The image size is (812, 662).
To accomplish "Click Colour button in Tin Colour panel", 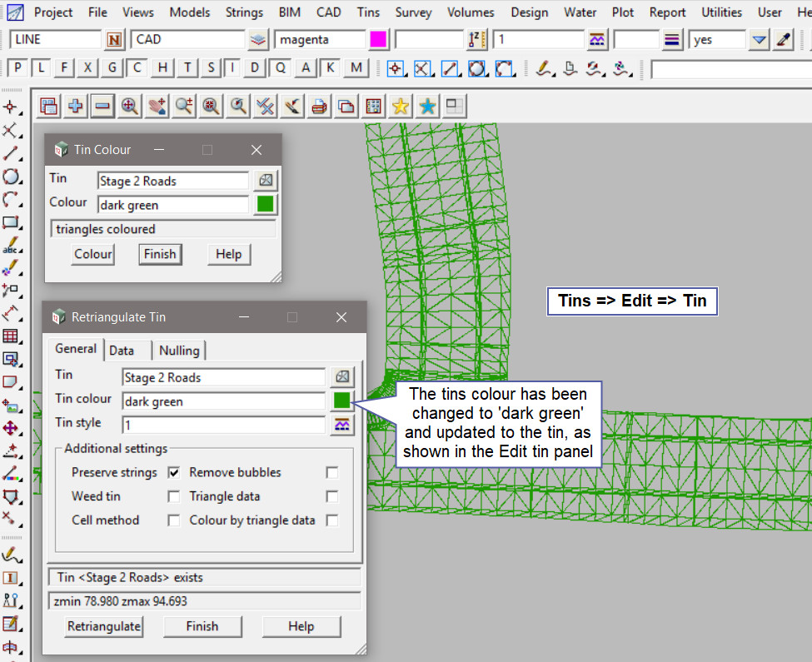I will click(x=93, y=254).
